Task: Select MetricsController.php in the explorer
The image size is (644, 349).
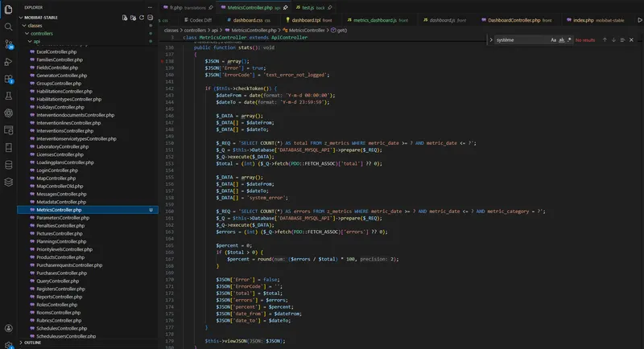Action: (x=88, y=210)
